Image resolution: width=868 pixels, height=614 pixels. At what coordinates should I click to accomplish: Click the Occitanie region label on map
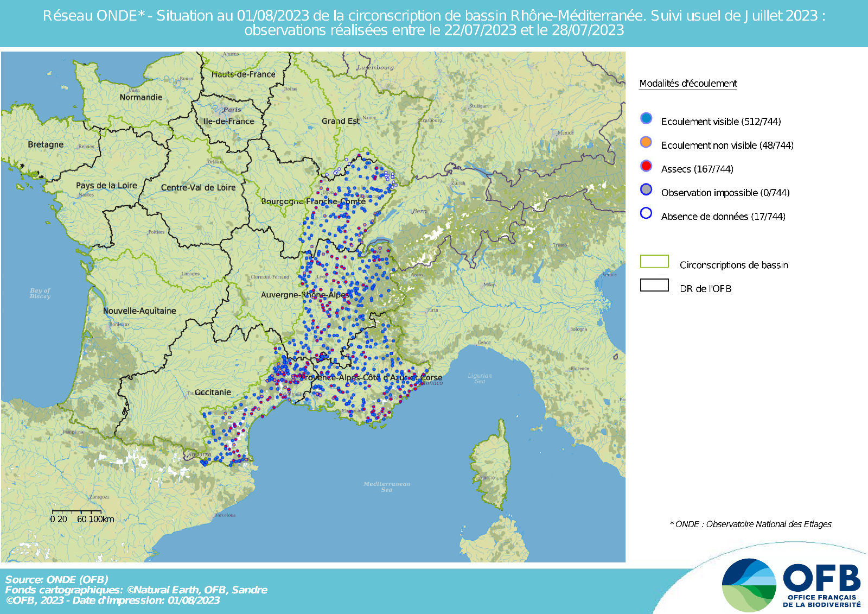pos(213,392)
